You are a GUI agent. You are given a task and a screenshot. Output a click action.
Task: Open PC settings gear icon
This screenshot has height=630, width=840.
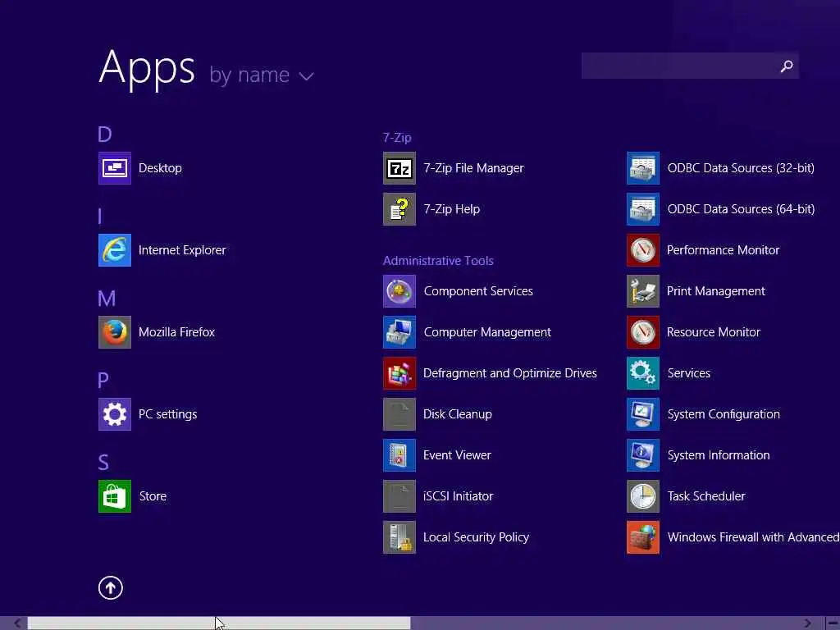click(x=115, y=414)
